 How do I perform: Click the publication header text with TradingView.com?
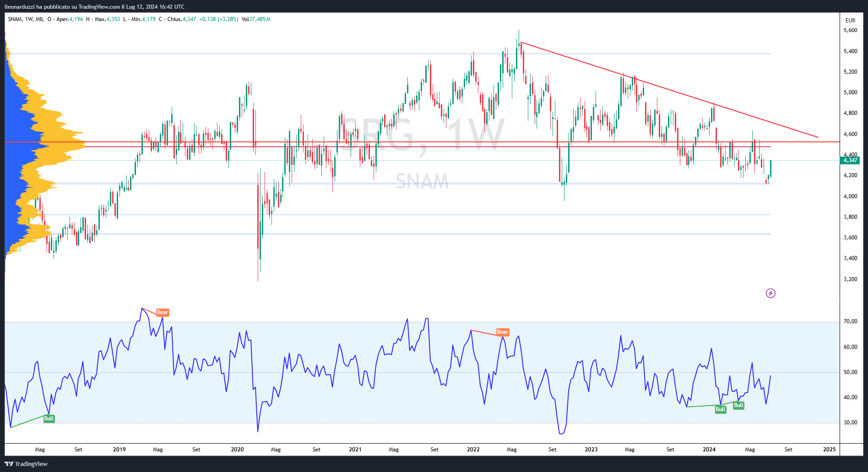(x=94, y=6)
